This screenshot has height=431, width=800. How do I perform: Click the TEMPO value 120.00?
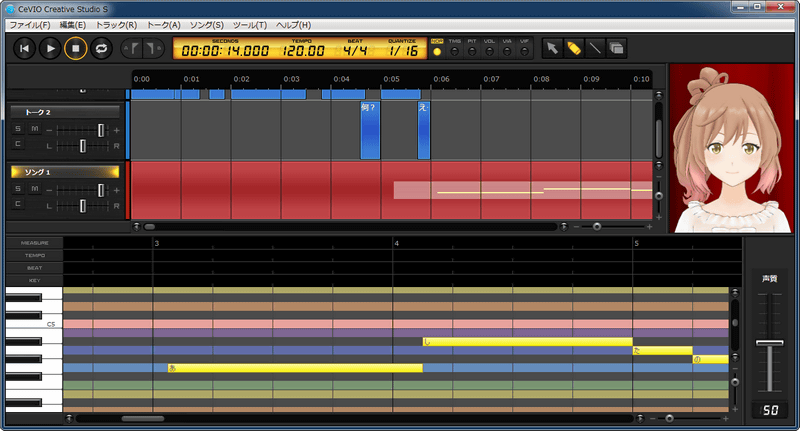[303, 50]
